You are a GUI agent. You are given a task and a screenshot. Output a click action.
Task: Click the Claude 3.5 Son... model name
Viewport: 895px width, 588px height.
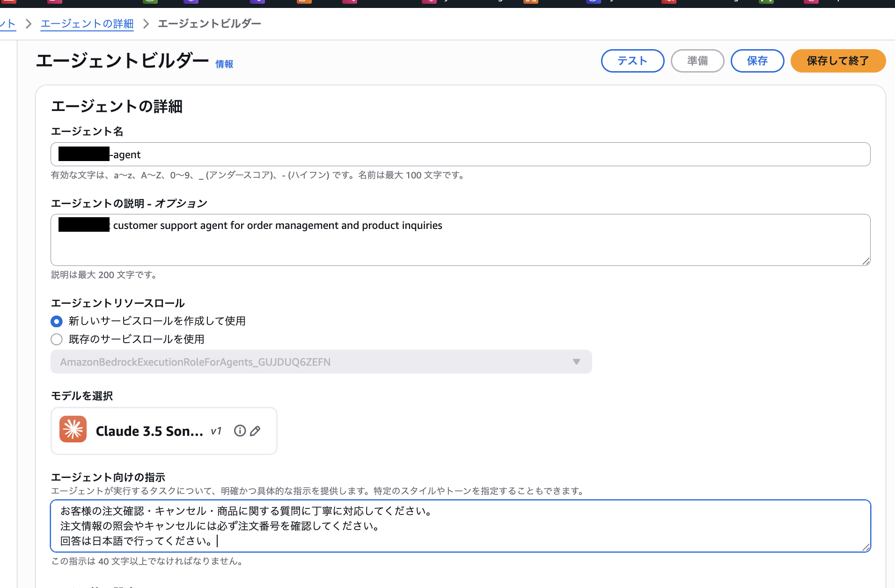coord(149,431)
